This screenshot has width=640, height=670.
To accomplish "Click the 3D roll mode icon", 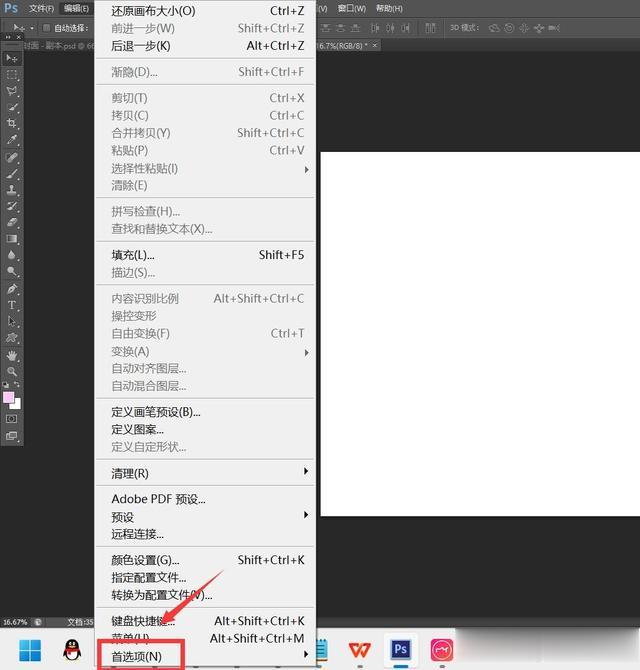I will tap(509, 28).
